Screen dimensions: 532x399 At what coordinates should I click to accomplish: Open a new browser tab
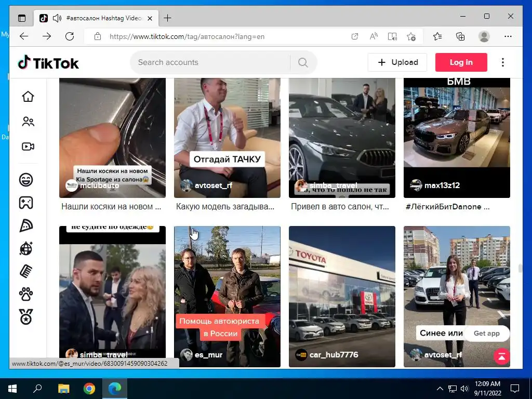click(167, 18)
